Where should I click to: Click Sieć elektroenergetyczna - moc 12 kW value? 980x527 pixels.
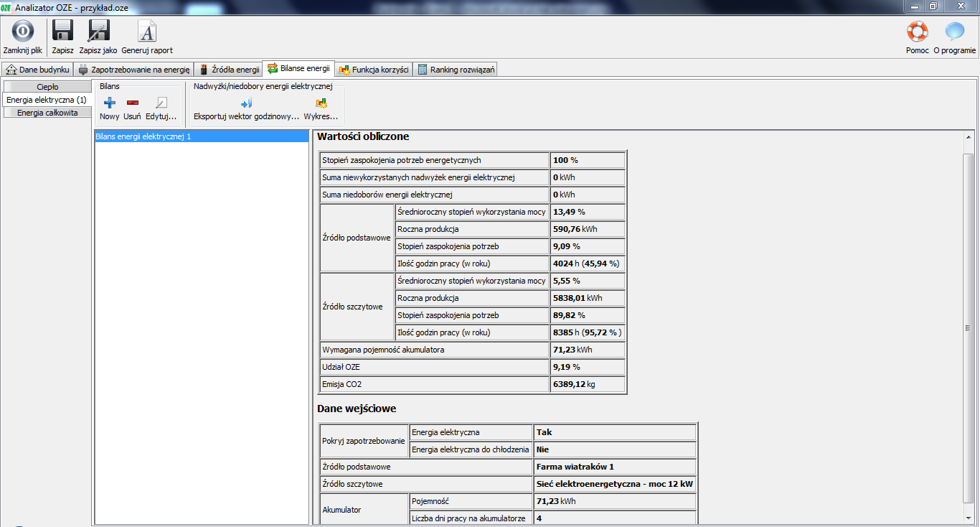coord(615,484)
